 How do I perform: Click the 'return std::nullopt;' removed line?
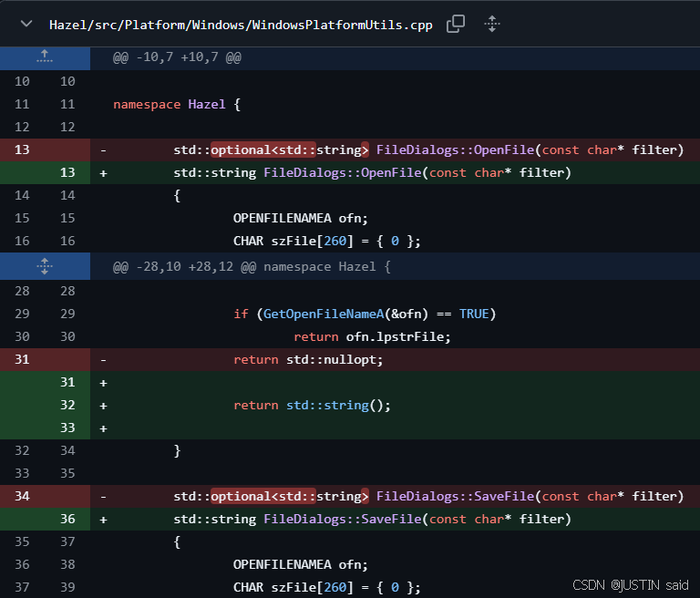point(308,359)
